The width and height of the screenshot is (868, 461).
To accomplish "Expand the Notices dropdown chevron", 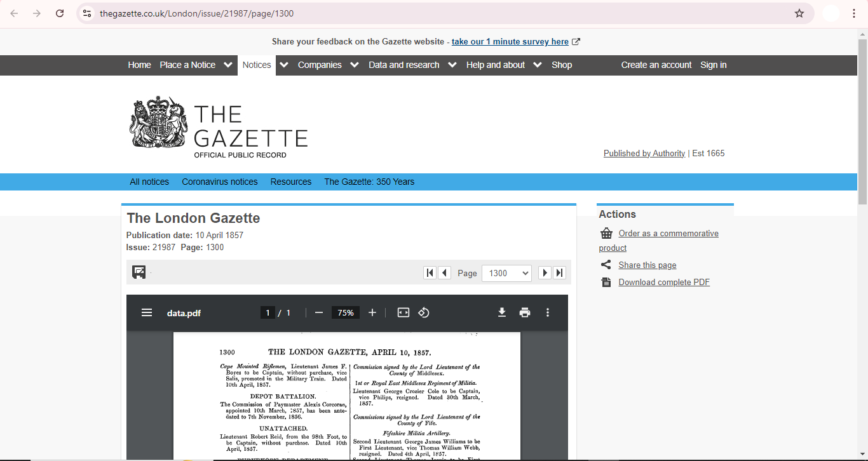I will (284, 65).
